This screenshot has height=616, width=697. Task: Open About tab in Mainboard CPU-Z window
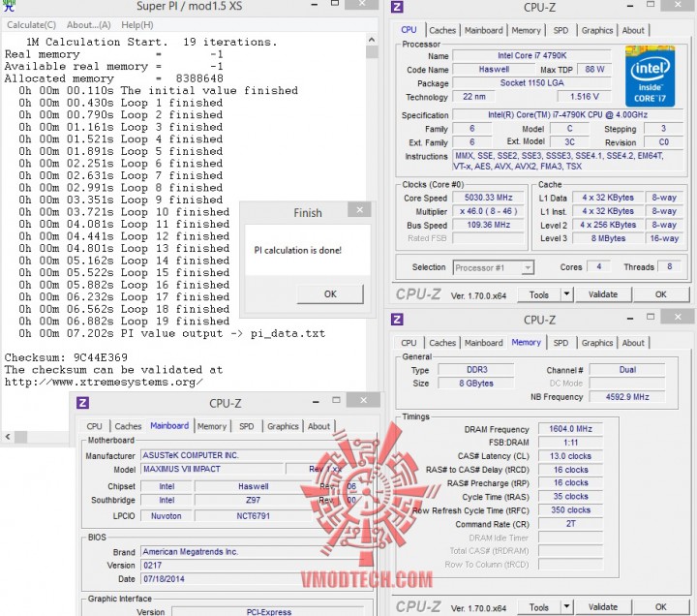tap(318, 426)
